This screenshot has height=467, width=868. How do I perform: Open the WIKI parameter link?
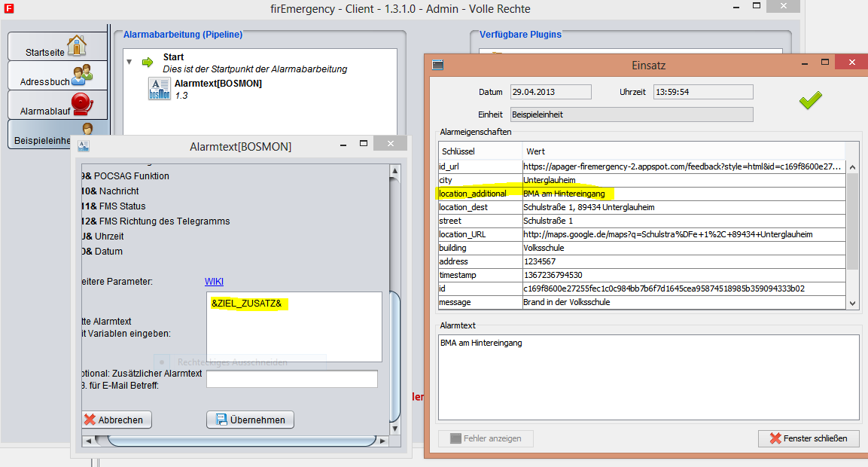tap(214, 282)
